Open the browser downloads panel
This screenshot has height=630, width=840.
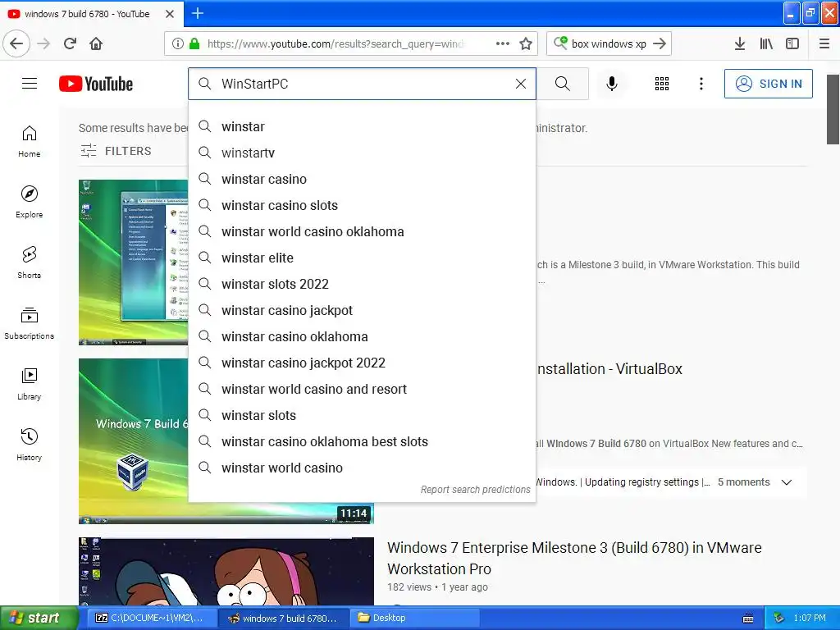(740, 43)
